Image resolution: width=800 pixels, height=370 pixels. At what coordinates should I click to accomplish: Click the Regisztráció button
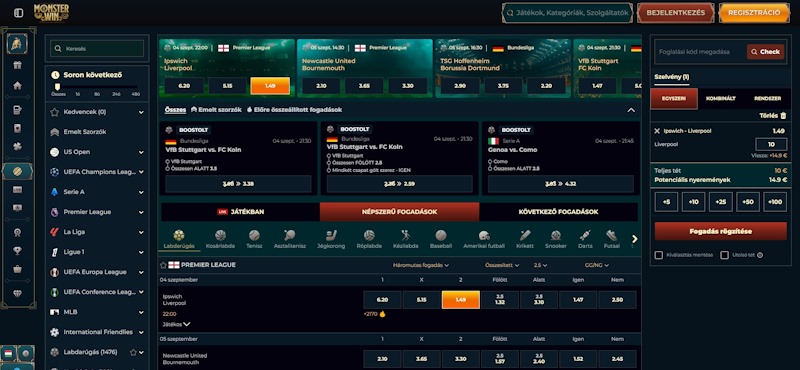(x=754, y=13)
